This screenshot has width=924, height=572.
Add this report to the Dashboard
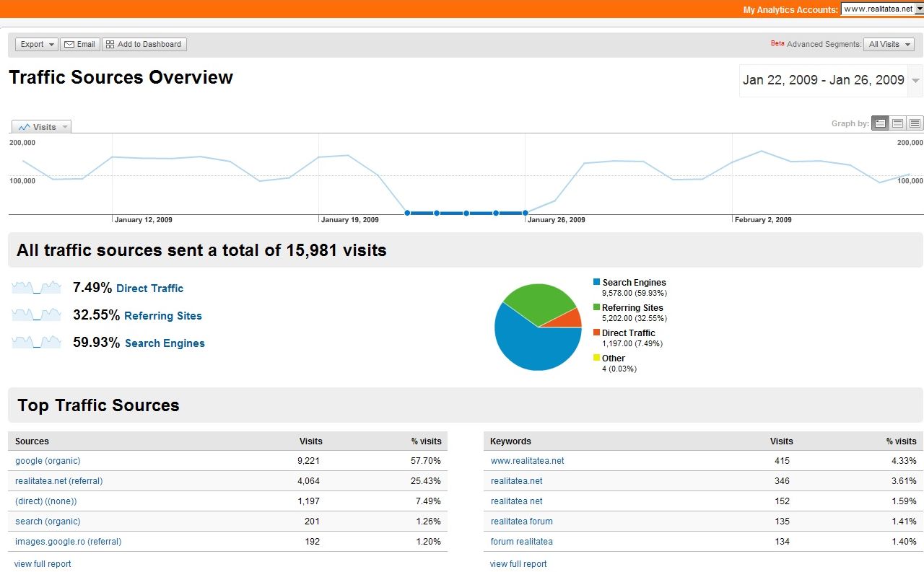pyautogui.click(x=144, y=44)
